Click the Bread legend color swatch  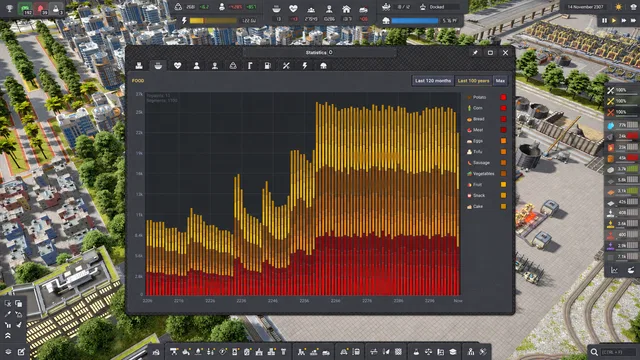click(503, 119)
